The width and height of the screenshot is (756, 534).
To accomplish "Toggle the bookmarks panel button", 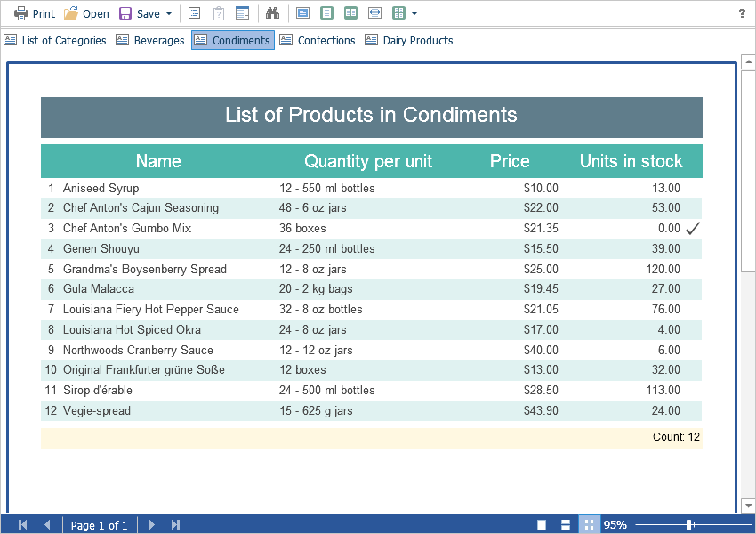I will click(x=194, y=13).
